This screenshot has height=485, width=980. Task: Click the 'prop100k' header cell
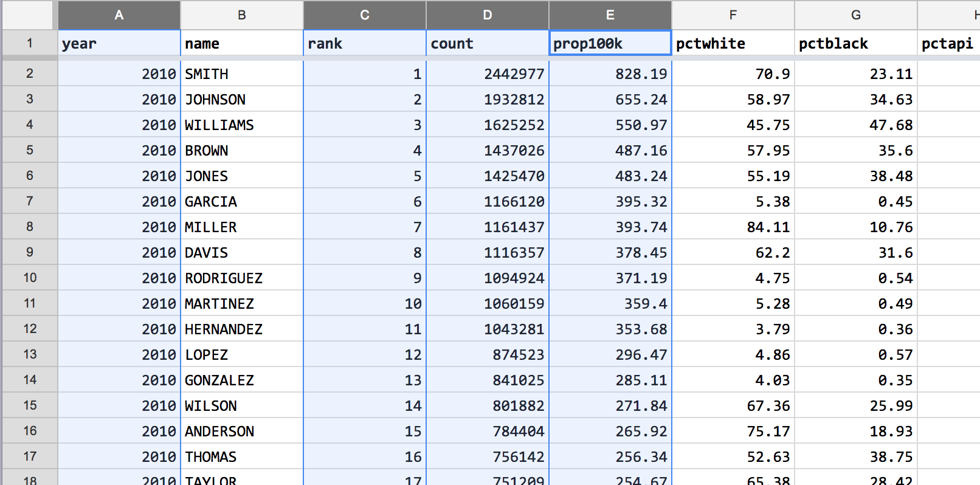pos(610,43)
